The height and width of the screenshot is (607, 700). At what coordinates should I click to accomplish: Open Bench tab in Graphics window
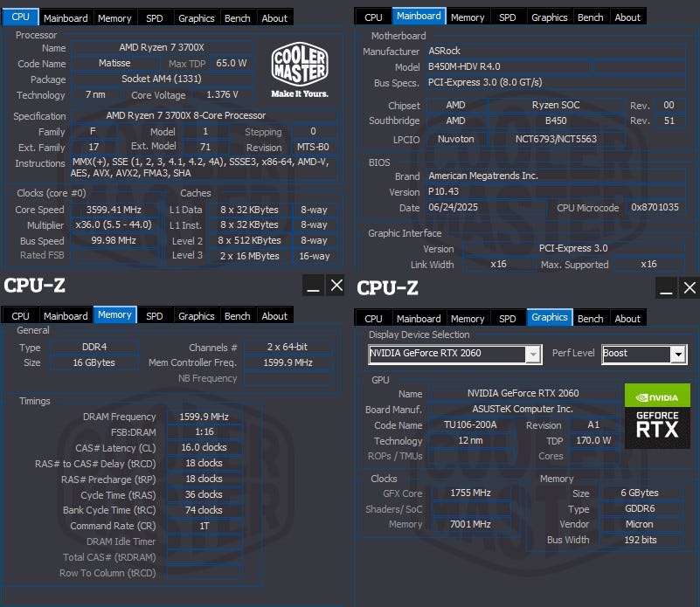pos(591,319)
